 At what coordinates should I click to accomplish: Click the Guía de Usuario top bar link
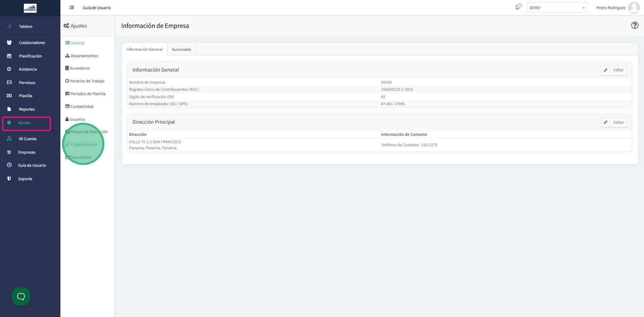pos(97,8)
